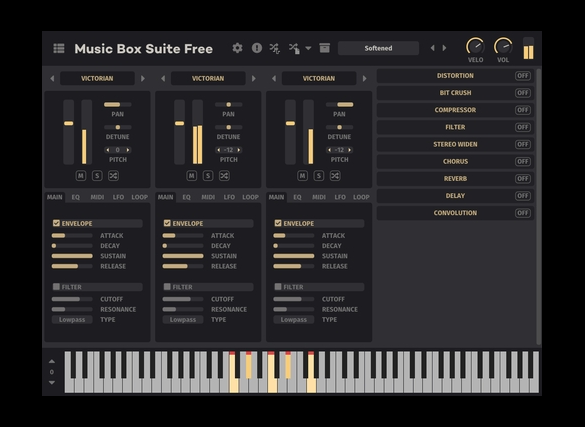The height and width of the screenshot is (427, 585).
Task: Open third layer VICTORIAN instrument selector
Action: 319,79
